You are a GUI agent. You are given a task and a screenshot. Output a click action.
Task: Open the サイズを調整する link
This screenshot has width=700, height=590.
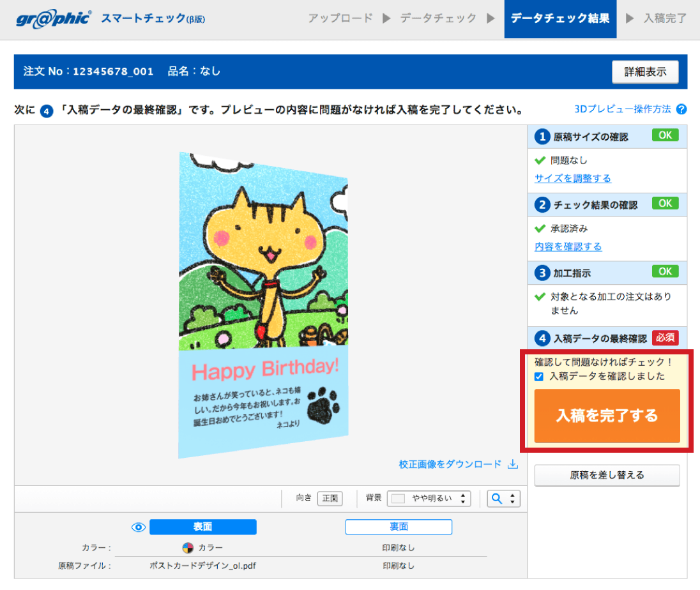tap(572, 178)
